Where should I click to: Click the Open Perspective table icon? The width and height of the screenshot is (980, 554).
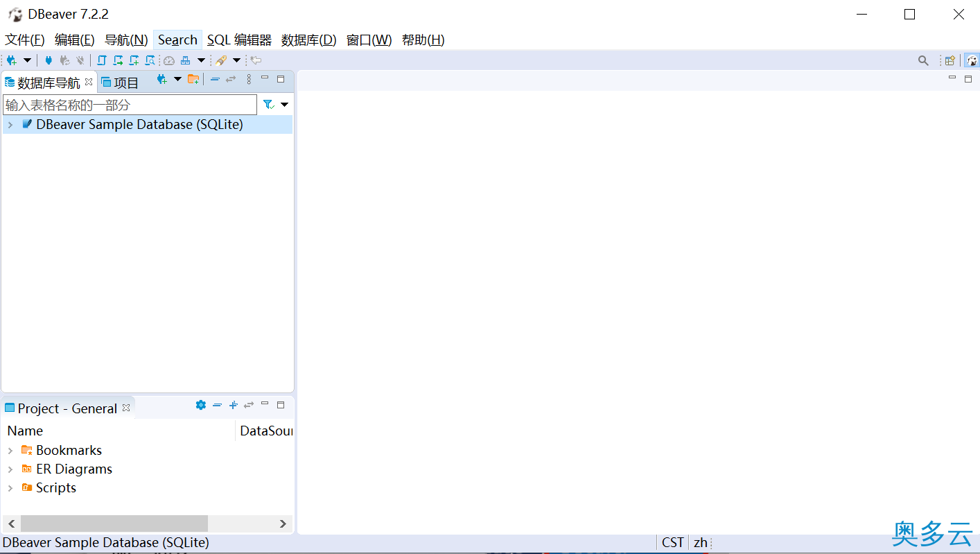click(950, 60)
